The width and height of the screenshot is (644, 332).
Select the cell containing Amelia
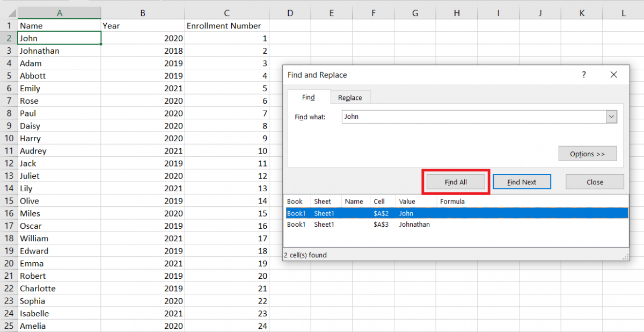pos(60,326)
